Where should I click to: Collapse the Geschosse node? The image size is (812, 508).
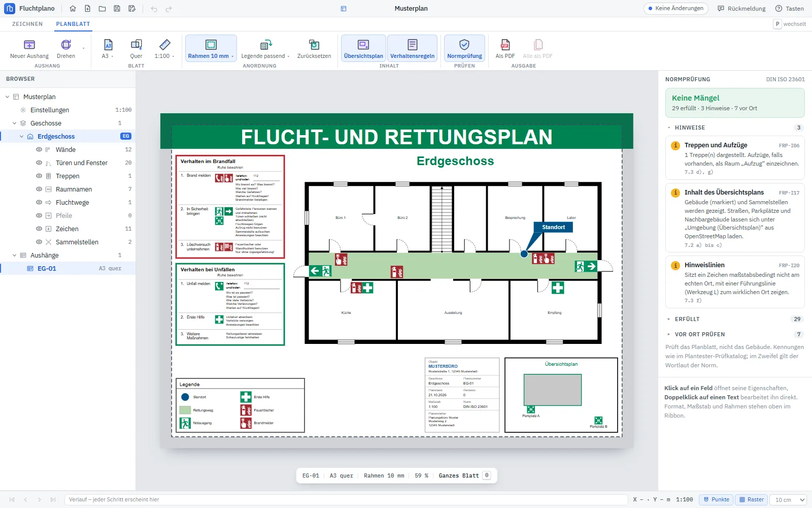point(14,123)
